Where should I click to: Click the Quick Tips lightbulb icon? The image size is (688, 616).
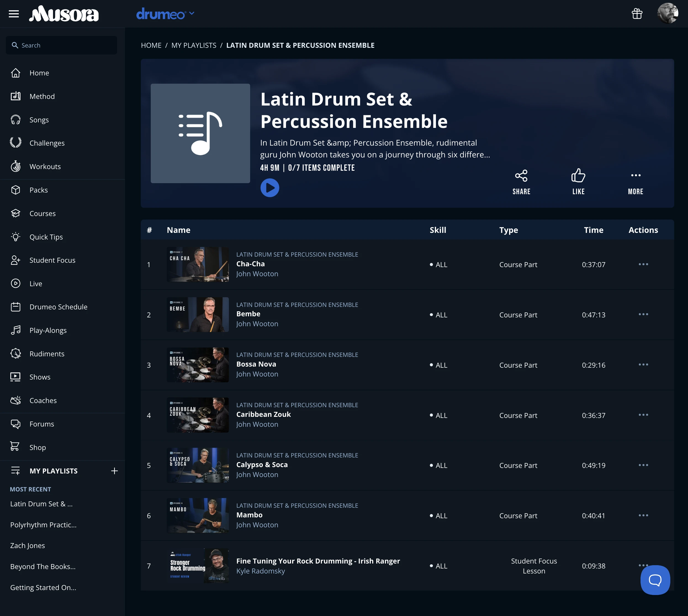[15, 236]
